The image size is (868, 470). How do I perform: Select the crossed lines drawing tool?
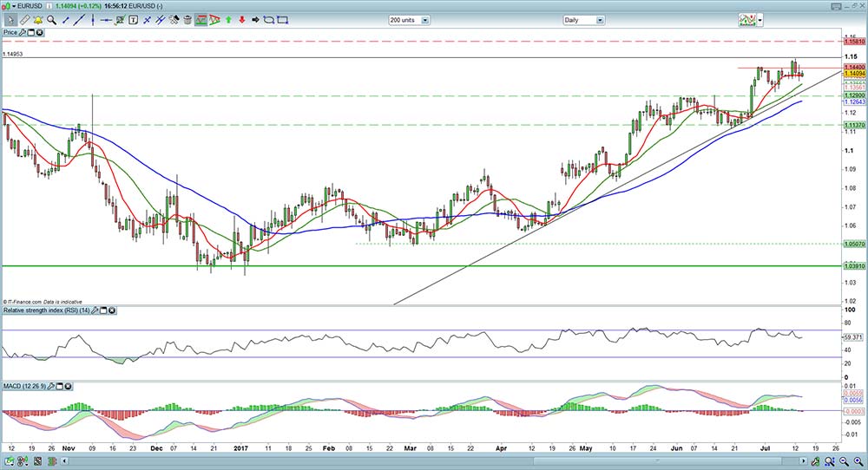pyautogui.click(x=148, y=20)
